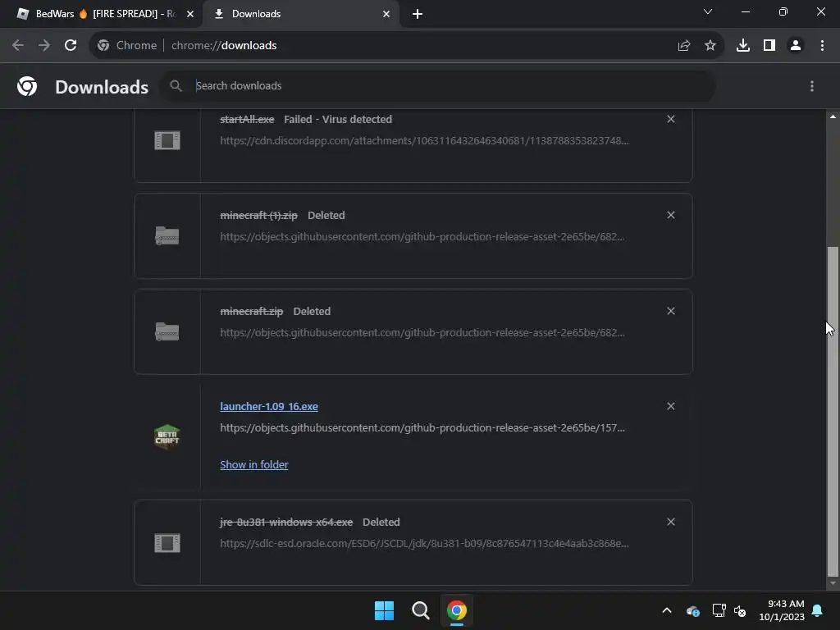Click the startAll.exe file icon
This screenshot has width=840, height=630.
(x=167, y=140)
